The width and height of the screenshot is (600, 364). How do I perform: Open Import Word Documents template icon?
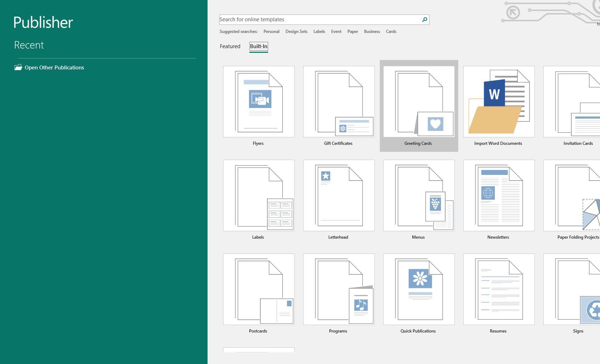coord(499,102)
